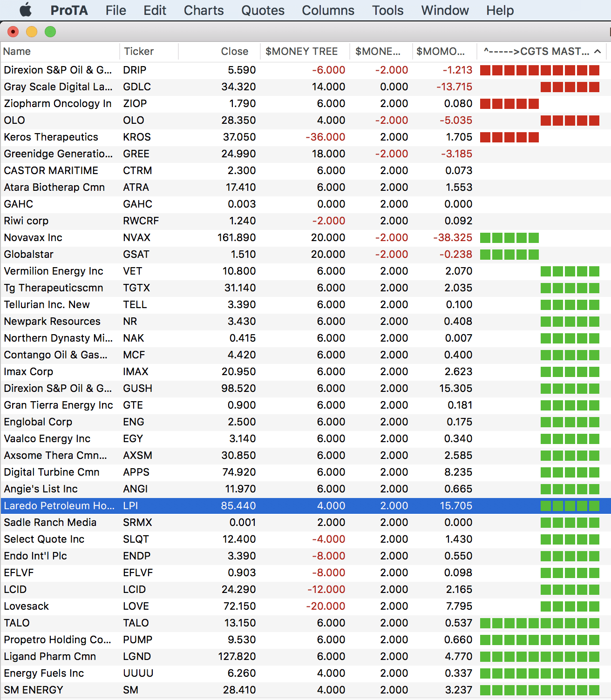Select the Propetro Holding Co... row

[305, 640]
